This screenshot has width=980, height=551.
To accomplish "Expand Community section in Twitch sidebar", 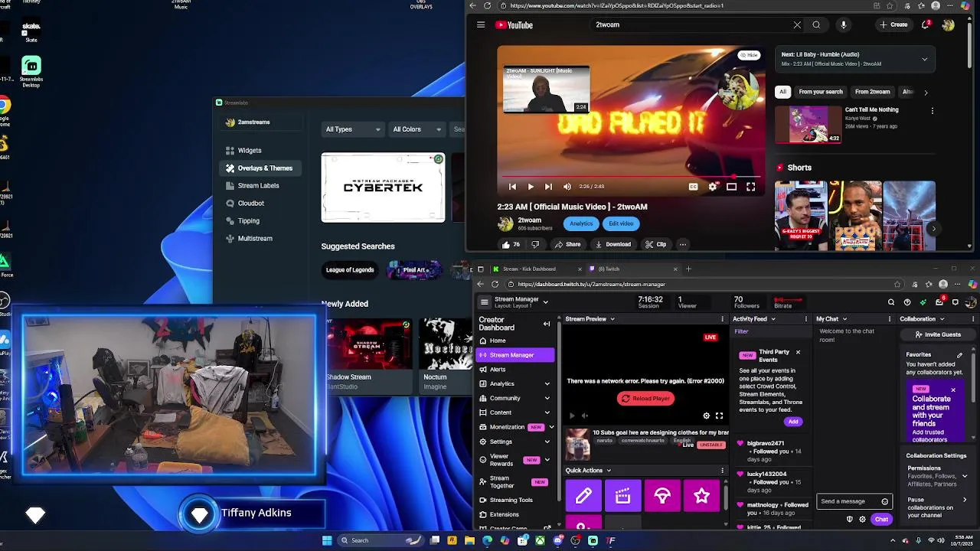I will pyautogui.click(x=547, y=399).
